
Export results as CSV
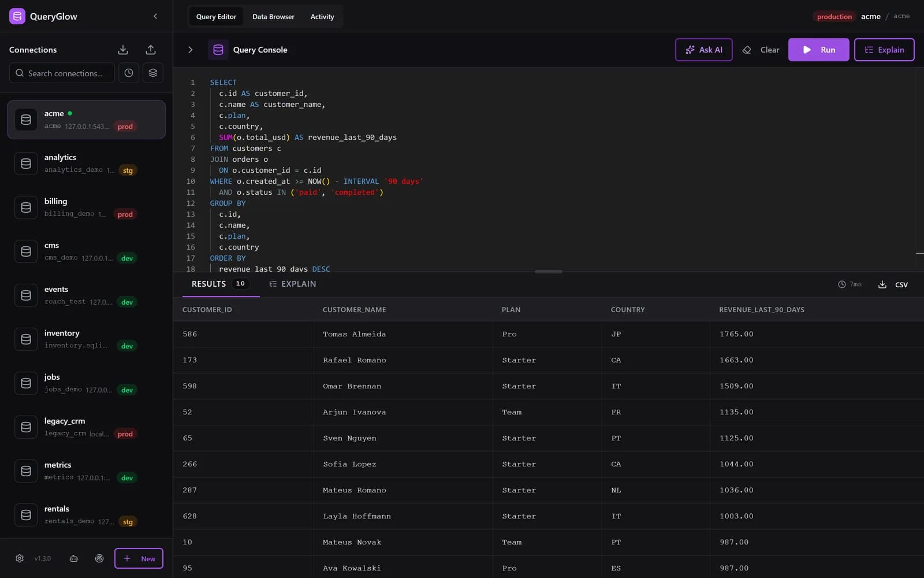click(x=901, y=284)
